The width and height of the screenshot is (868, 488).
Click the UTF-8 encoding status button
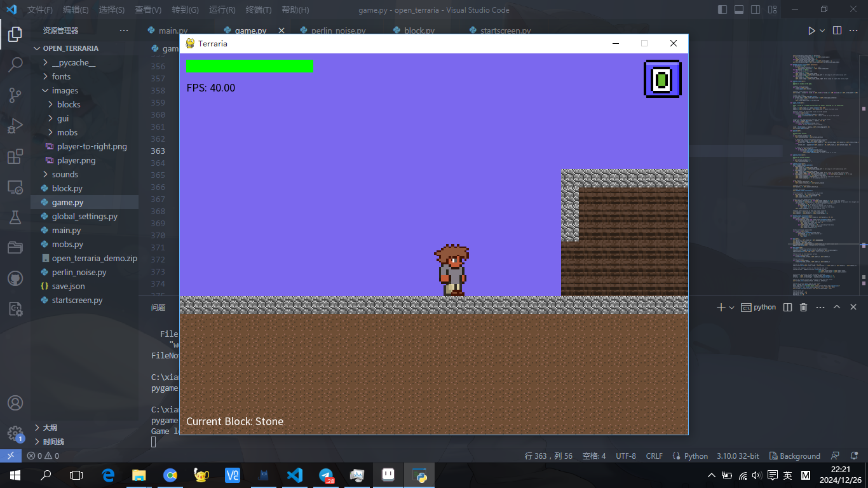[x=625, y=456]
